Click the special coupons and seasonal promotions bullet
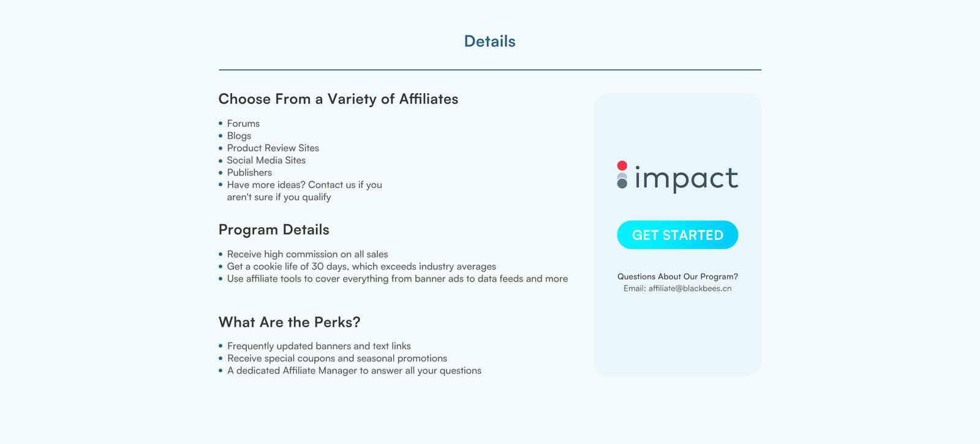The image size is (980, 444). (x=337, y=358)
